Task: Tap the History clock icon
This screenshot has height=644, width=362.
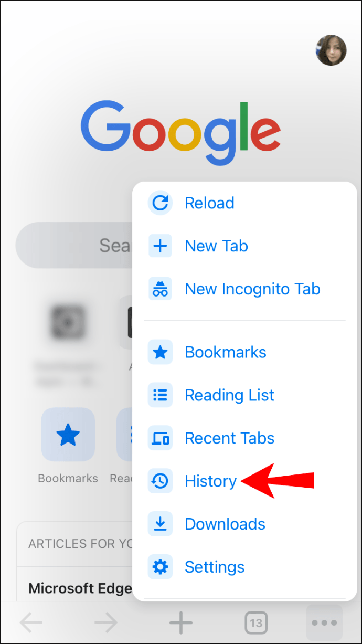Action: pyautogui.click(x=160, y=481)
